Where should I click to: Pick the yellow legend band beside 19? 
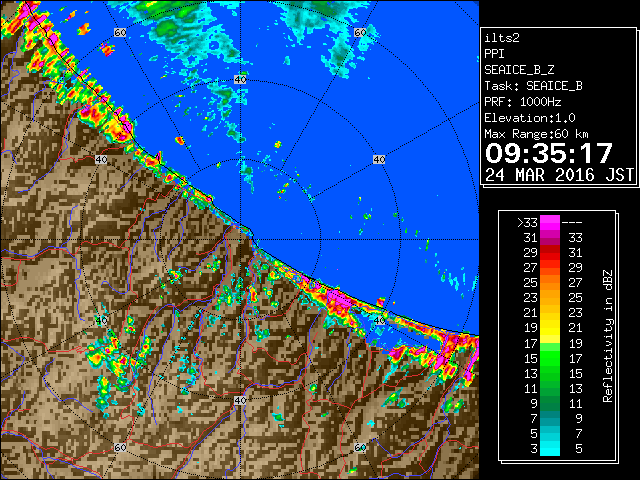[550, 328]
